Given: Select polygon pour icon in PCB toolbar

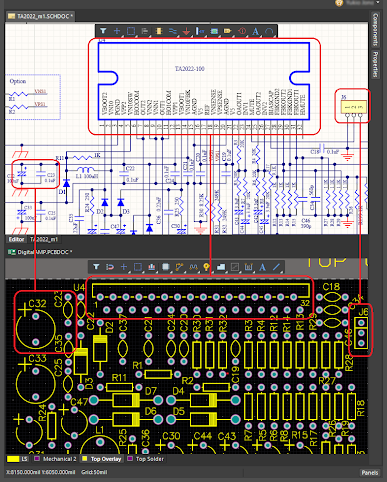Looking at the screenshot, I should (x=221, y=267).
